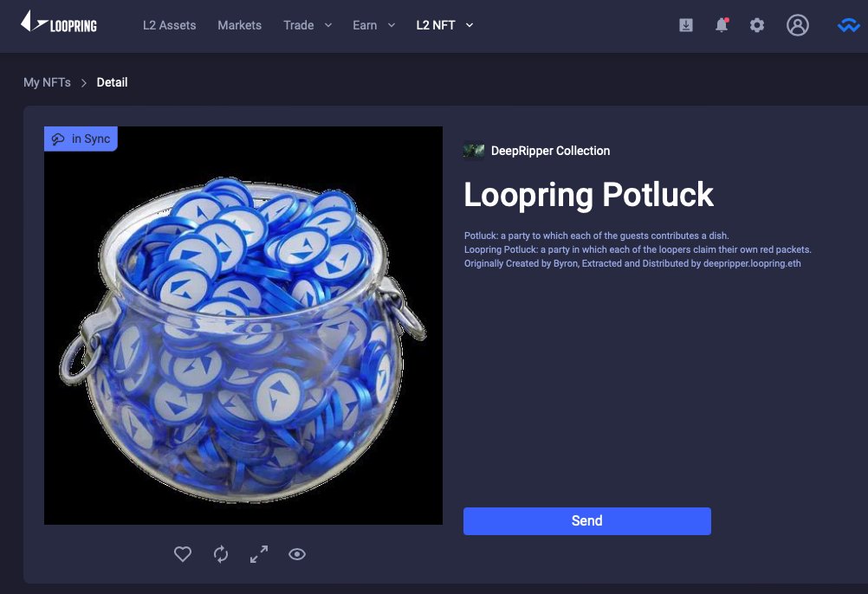
Task: Toggle the heart favorite icon
Action: pyautogui.click(x=183, y=554)
